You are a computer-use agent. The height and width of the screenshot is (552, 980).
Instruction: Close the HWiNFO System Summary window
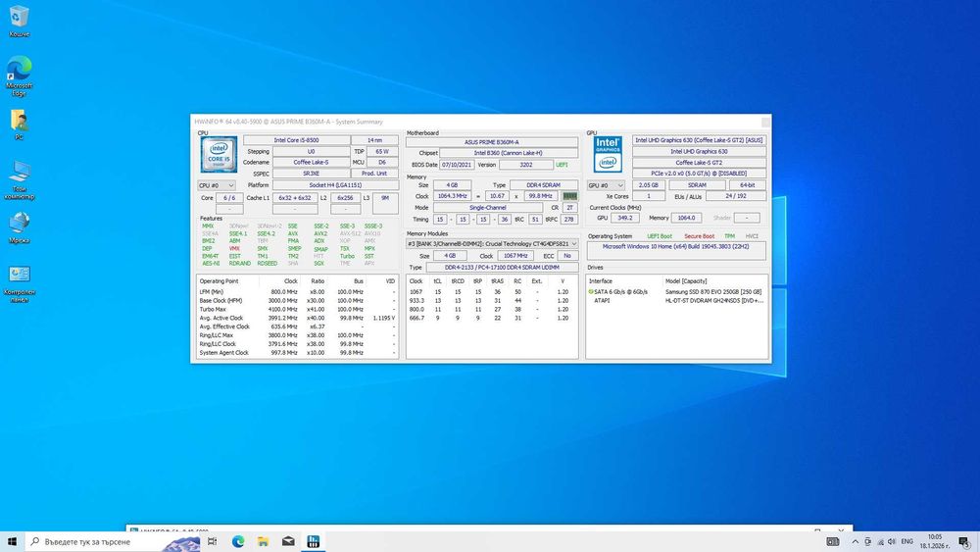pos(765,122)
